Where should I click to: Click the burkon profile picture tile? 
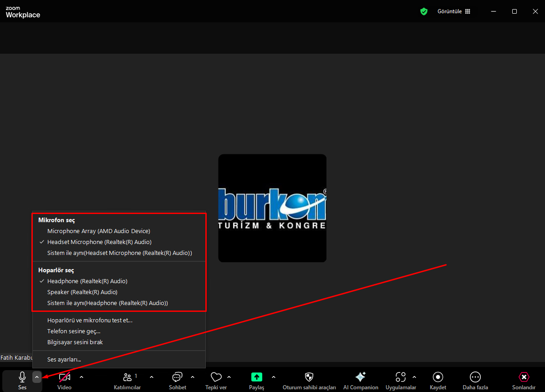coord(272,208)
